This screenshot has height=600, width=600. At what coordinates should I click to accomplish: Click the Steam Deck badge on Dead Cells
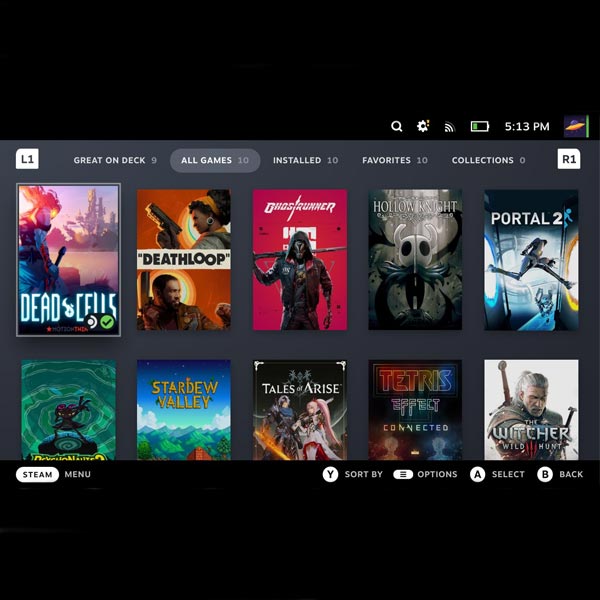pos(92,322)
